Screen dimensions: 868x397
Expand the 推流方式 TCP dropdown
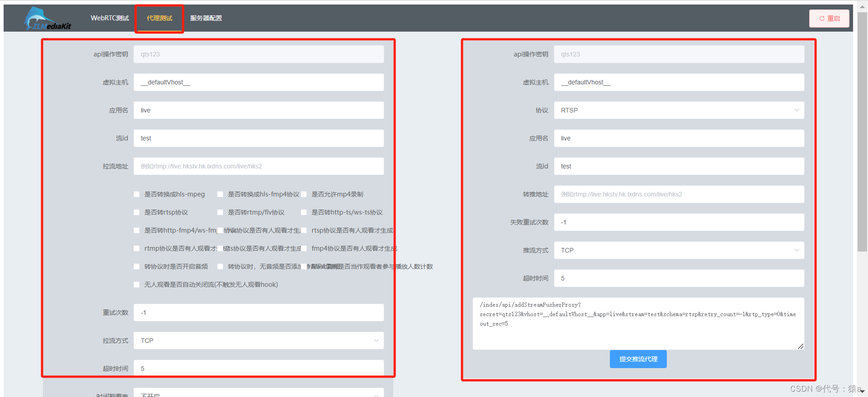[679, 250]
